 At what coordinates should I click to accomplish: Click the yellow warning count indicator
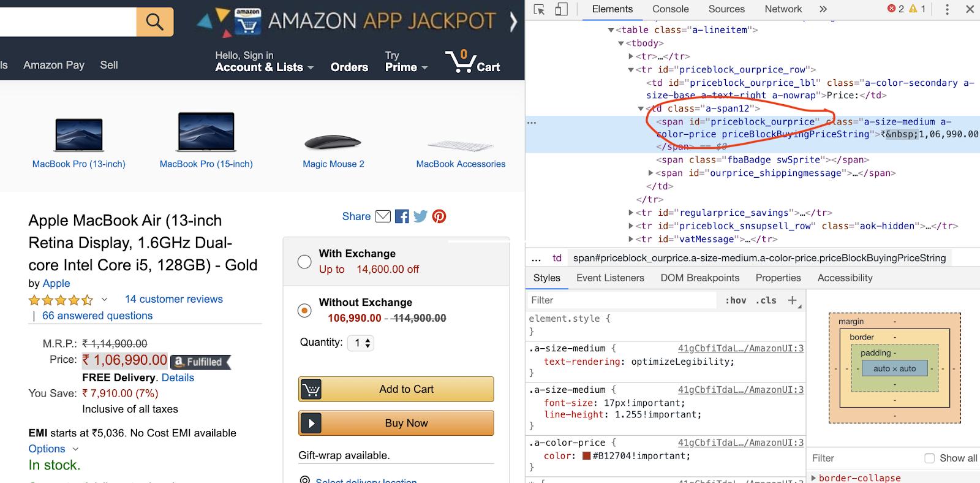918,9
